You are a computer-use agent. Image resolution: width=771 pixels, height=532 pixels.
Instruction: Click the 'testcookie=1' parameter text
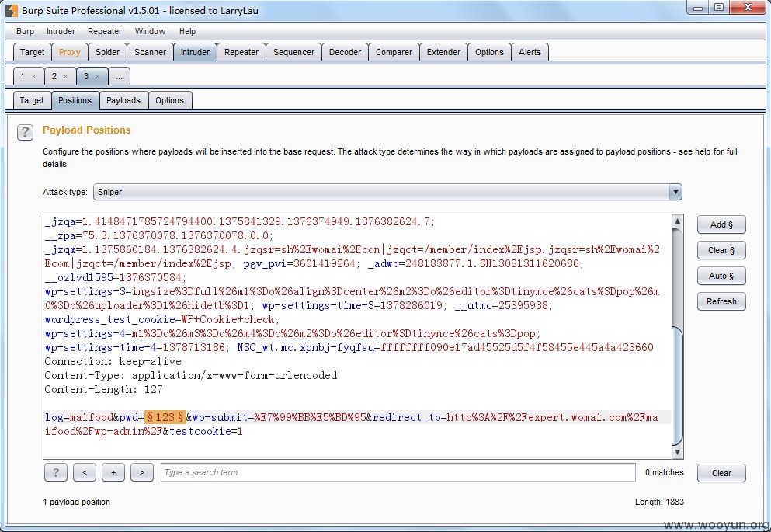click(x=206, y=431)
